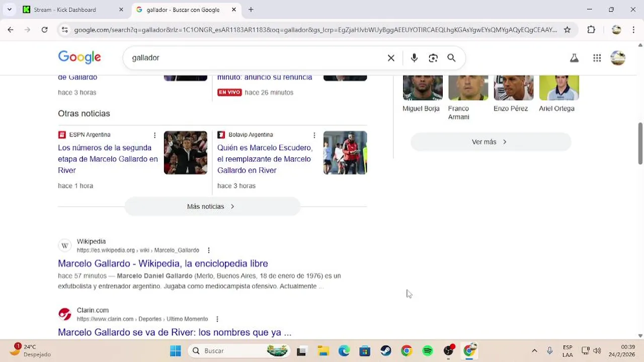Launch Steam from the taskbar
This screenshot has width=644, height=362.
tap(385, 351)
